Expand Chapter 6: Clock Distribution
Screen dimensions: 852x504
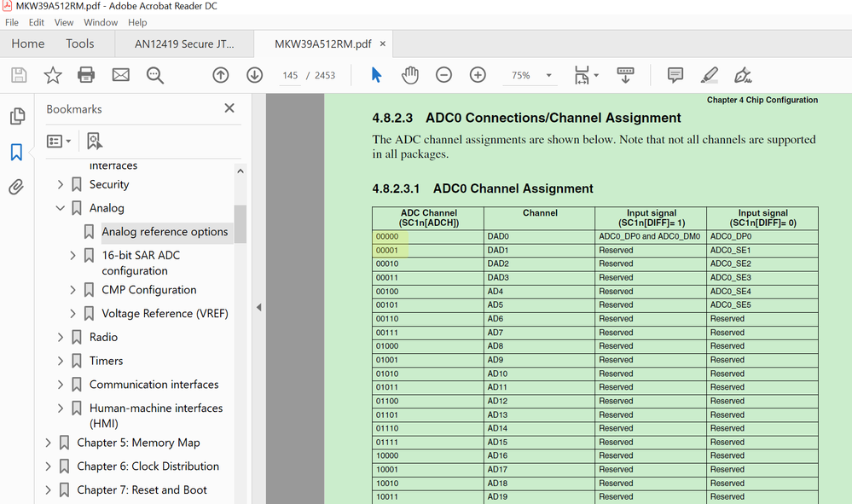(x=48, y=466)
